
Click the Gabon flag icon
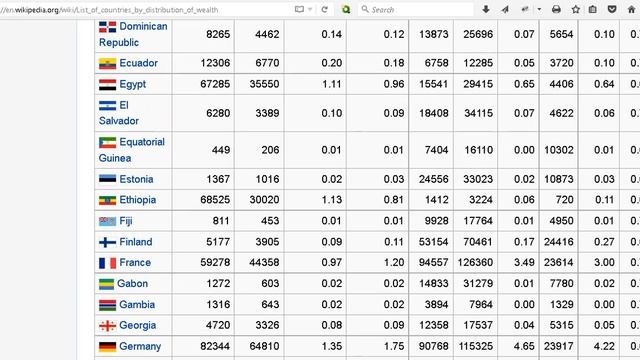click(x=107, y=284)
